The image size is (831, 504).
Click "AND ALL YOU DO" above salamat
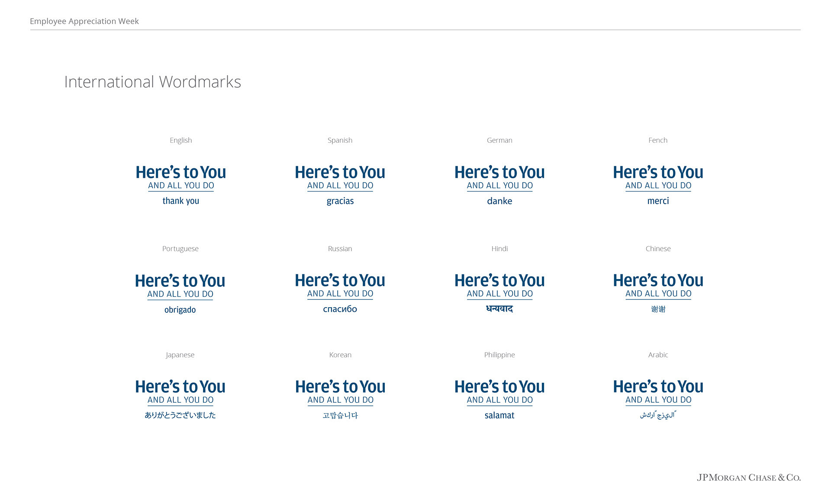coord(499,400)
